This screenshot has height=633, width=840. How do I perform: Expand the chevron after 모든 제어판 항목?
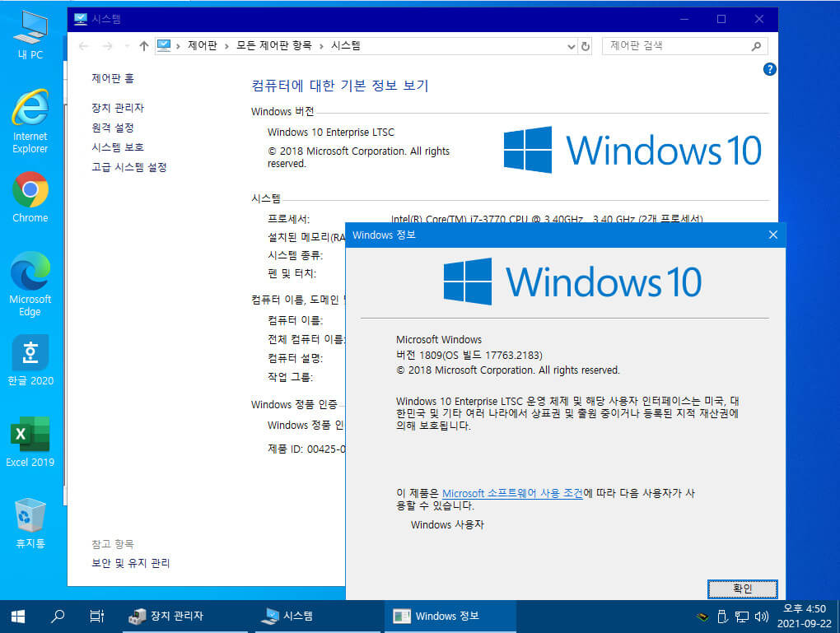tap(321, 46)
